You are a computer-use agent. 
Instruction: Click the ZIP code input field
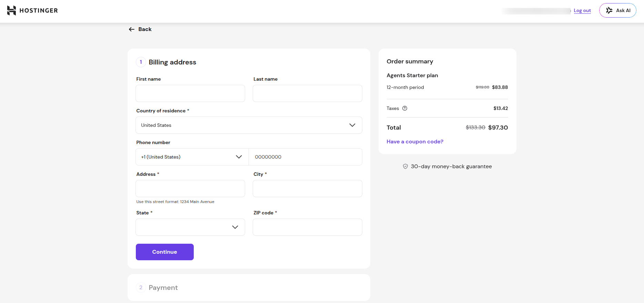point(308,227)
